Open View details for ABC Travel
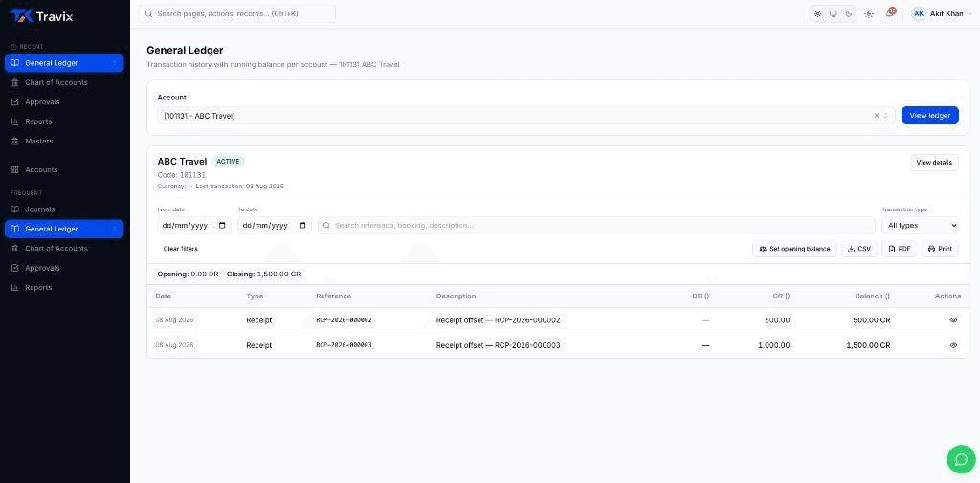This screenshot has height=483, width=980. (x=934, y=163)
